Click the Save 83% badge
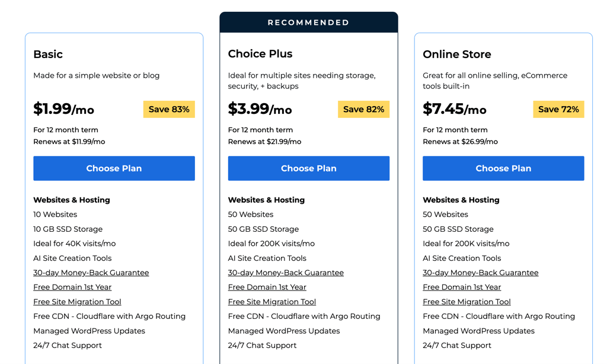 coord(169,109)
